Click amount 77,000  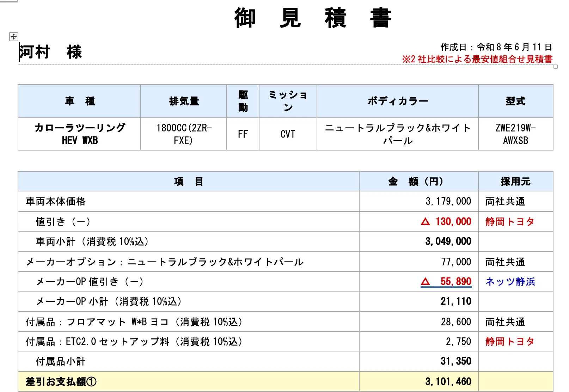click(x=456, y=262)
